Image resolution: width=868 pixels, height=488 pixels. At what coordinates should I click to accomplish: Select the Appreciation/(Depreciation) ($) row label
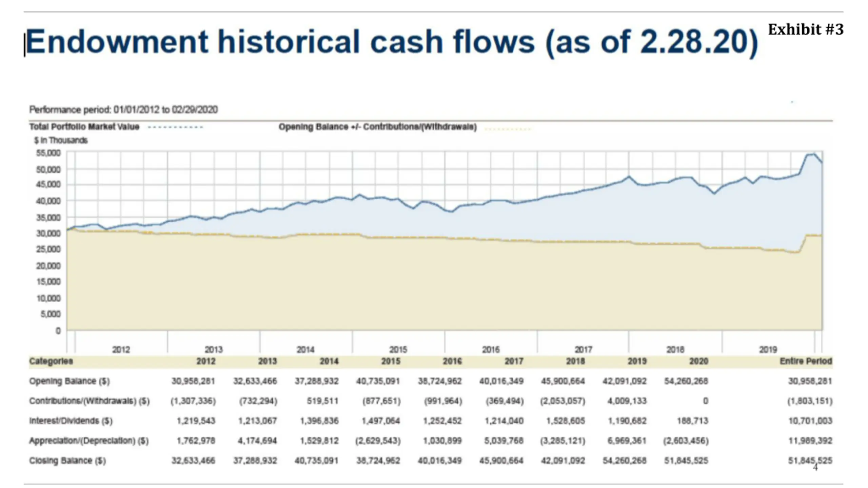click(89, 441)
